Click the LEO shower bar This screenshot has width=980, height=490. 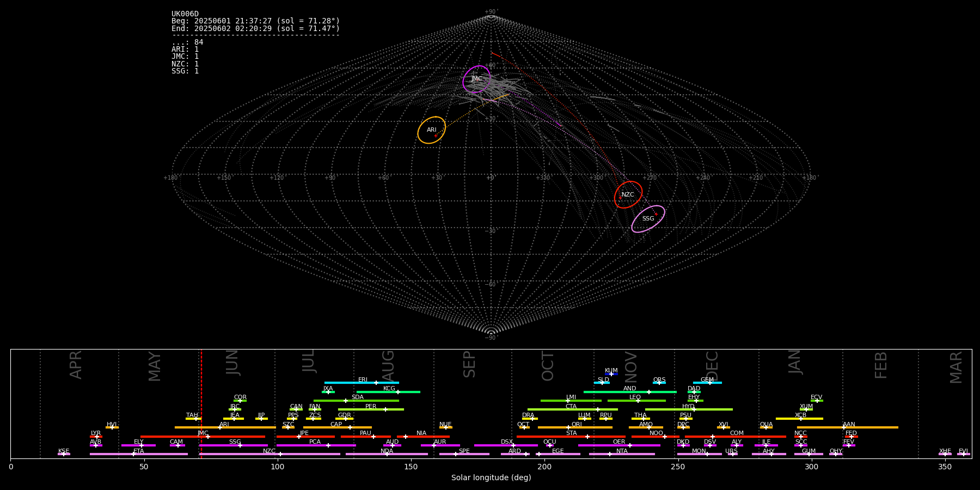[x=636, y=401]
